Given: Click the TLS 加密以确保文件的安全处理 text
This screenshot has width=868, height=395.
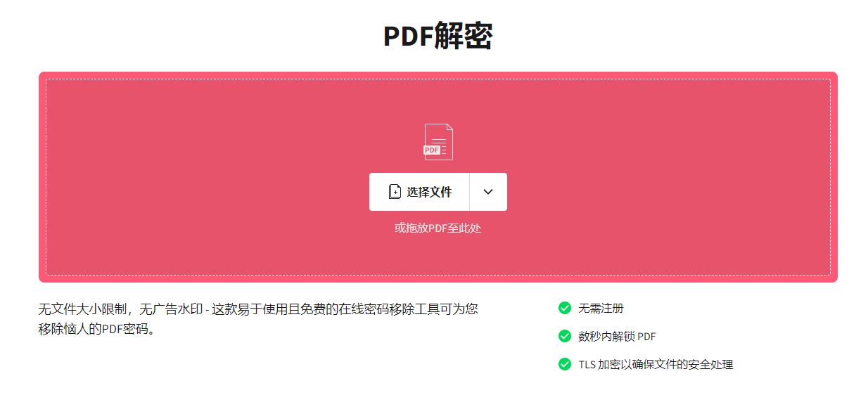Looking at the screenshot, I should coord(656,364).
